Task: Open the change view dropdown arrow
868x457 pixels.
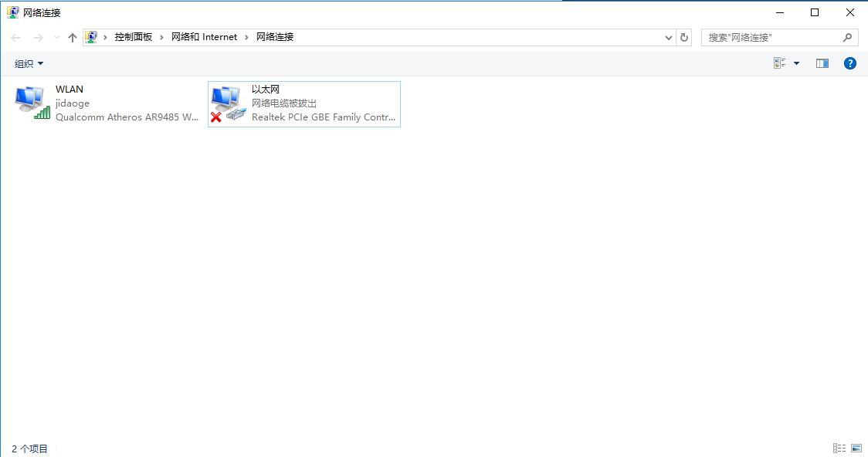Action: point(796,63)
